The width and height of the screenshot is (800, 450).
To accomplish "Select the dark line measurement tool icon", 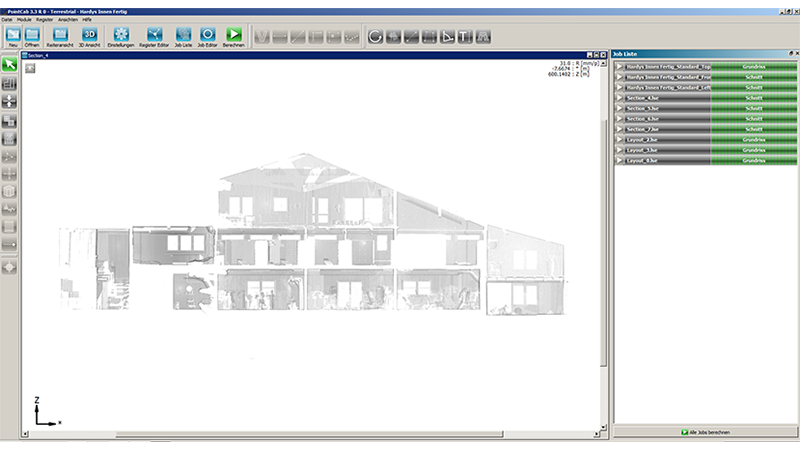I will point(411,37).
